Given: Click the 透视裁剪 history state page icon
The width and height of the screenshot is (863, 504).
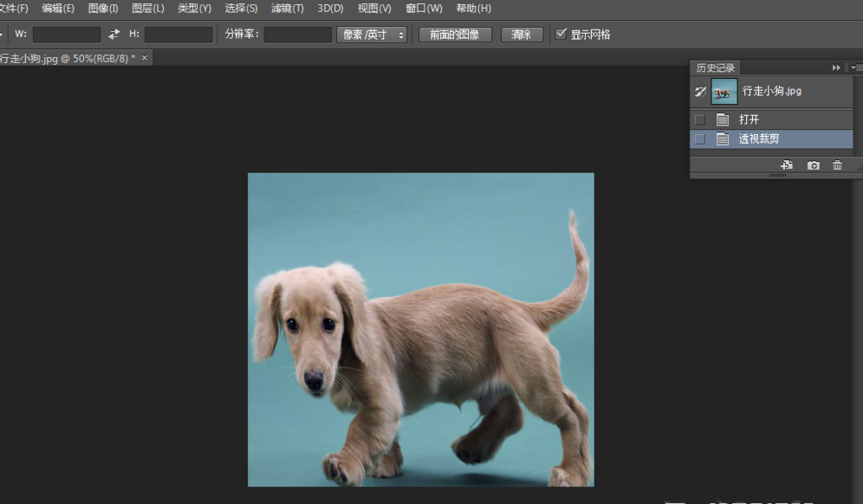Looking at the screenshot, I should tap(723, 139).
